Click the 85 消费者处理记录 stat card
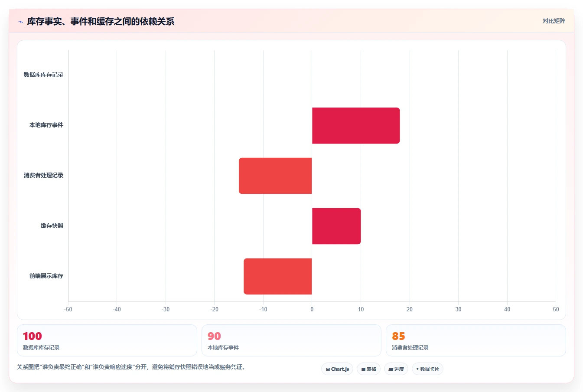 click(476, 340)
